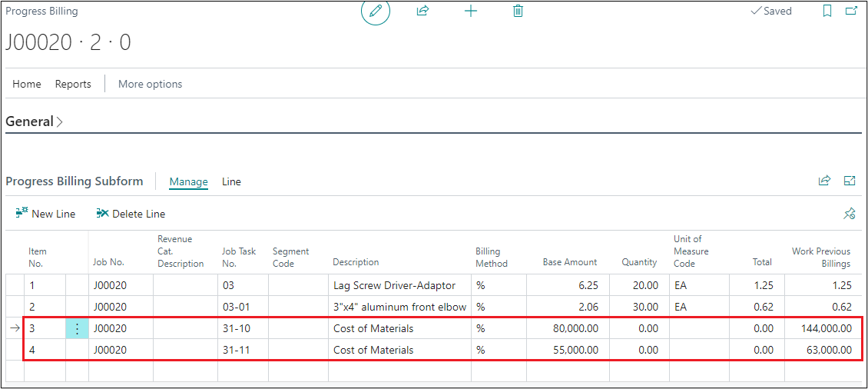The height and width of the screenshot is (389, 868).
Task: Open More options menu
Action: (150, 84)
